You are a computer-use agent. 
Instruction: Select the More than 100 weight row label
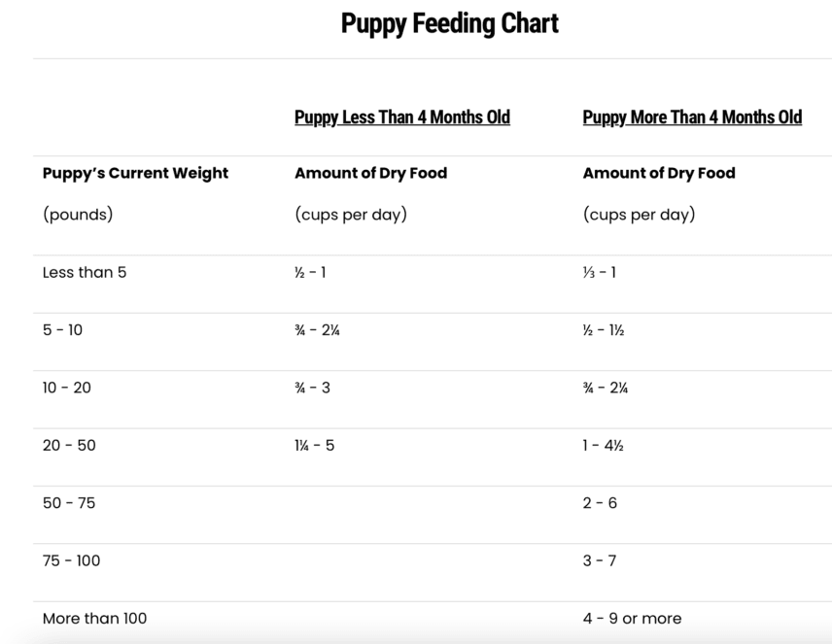94,618
